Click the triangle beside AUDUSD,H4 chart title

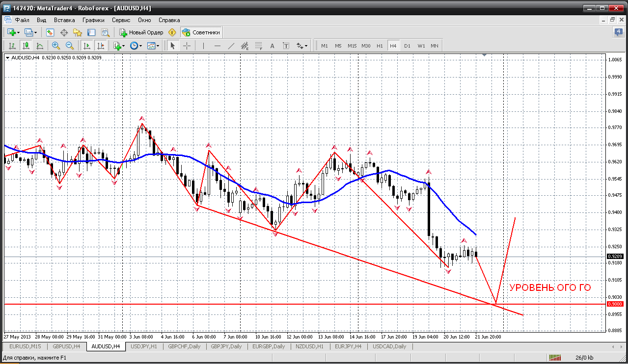click(x=8, y=57)
